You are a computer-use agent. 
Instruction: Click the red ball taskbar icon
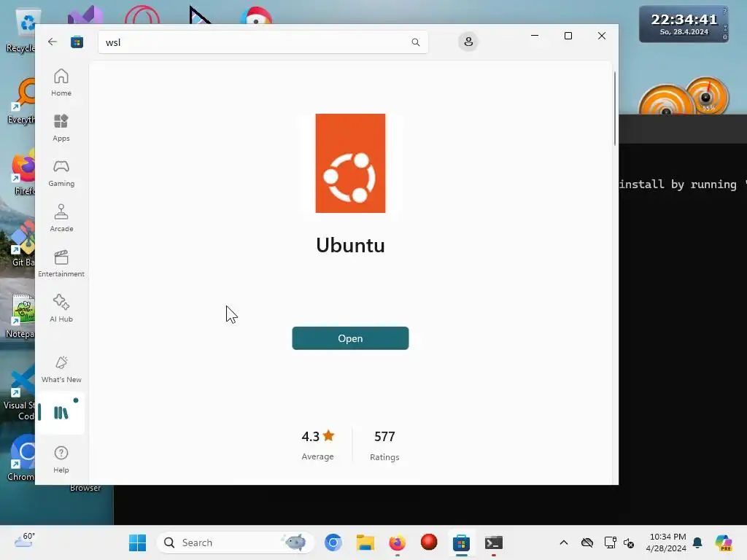(x=429, y=542)
